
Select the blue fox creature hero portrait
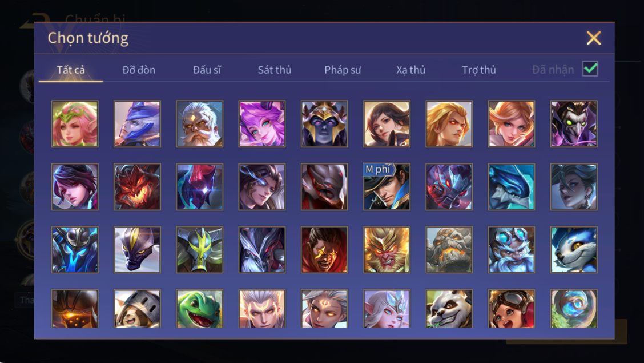574,250
